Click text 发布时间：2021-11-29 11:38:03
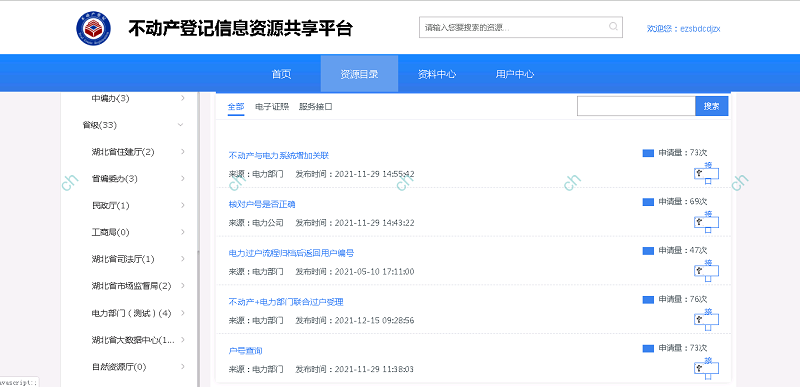 [x=355, y=369]
